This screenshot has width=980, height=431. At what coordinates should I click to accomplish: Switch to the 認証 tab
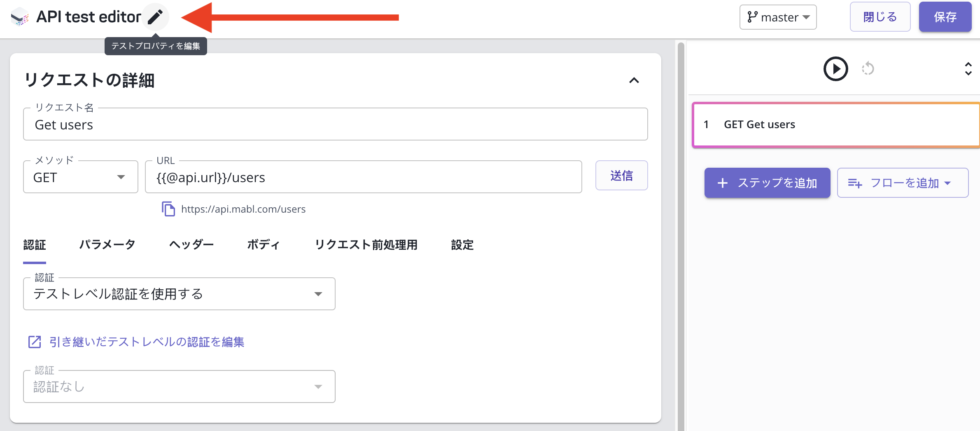[x=35, y=245]
